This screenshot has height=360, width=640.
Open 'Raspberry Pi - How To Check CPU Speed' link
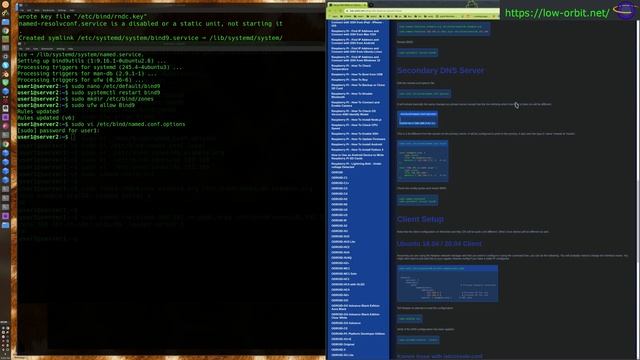[x=354, y=127]
